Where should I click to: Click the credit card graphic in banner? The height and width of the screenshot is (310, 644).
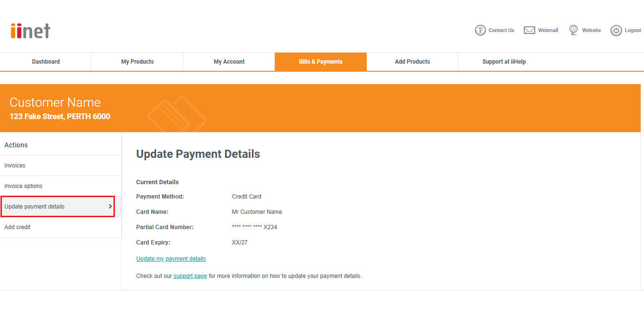point(177,115)
